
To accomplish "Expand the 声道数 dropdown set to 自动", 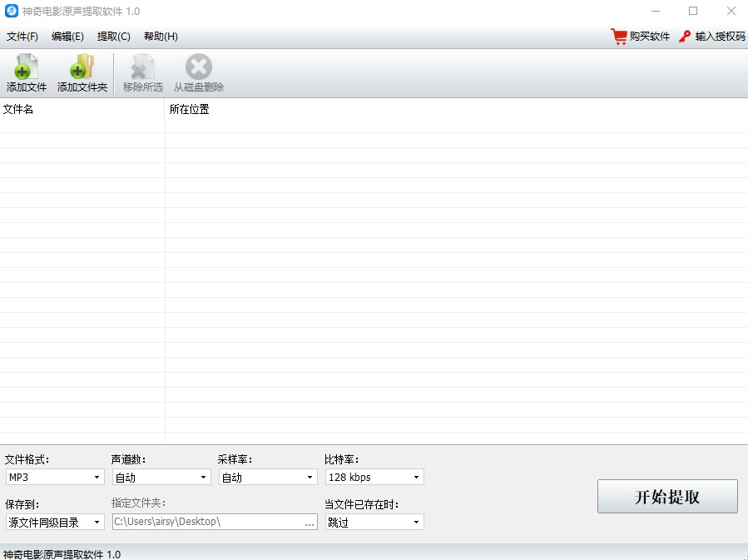I will 161,477.
